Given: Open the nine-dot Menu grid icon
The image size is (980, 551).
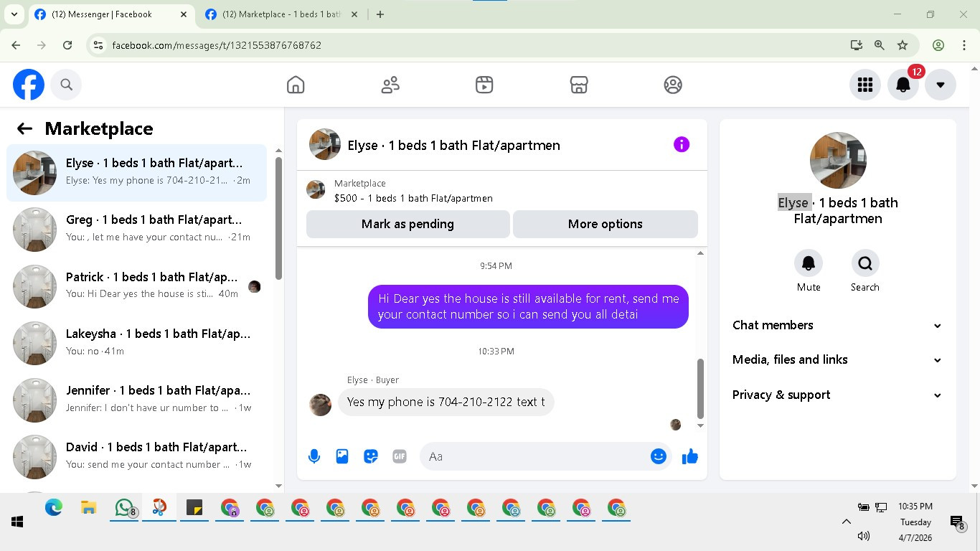Looking at the screenshot, I should [x=865, y=85].
